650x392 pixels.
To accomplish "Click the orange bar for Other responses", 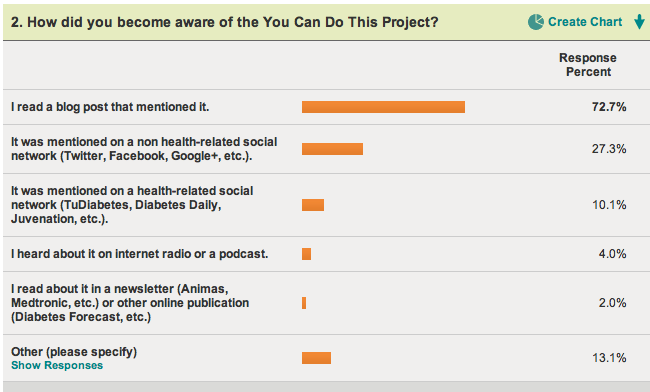I will [316, 358].
